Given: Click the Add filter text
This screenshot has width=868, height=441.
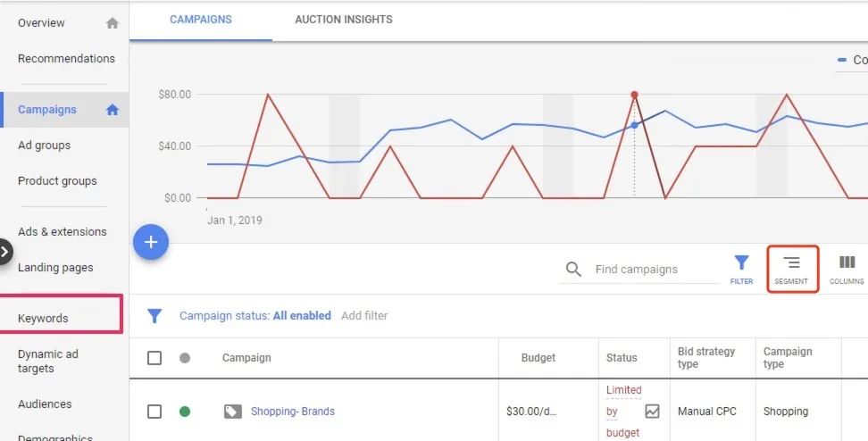Looking at the screenshot, I should [x=364, y=315].
